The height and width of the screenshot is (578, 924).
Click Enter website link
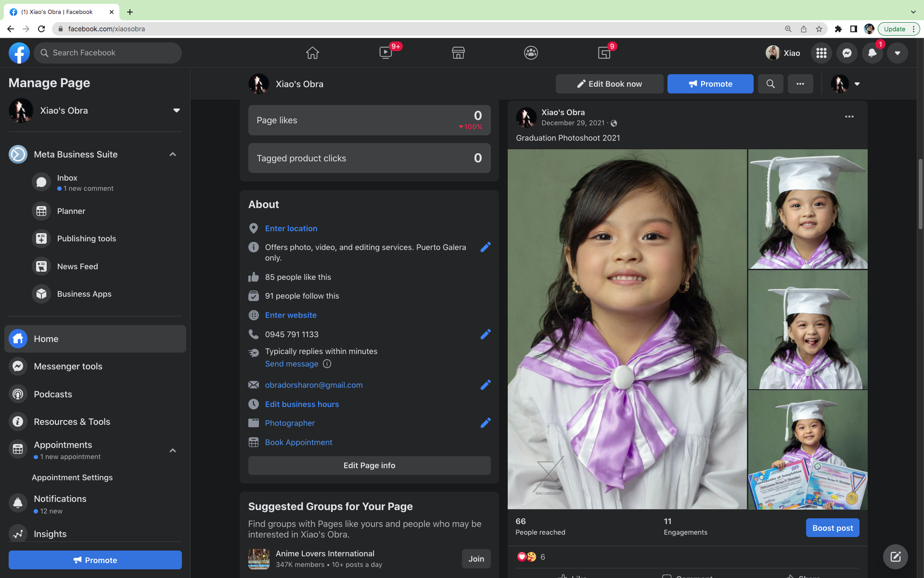tap(291, 315)
